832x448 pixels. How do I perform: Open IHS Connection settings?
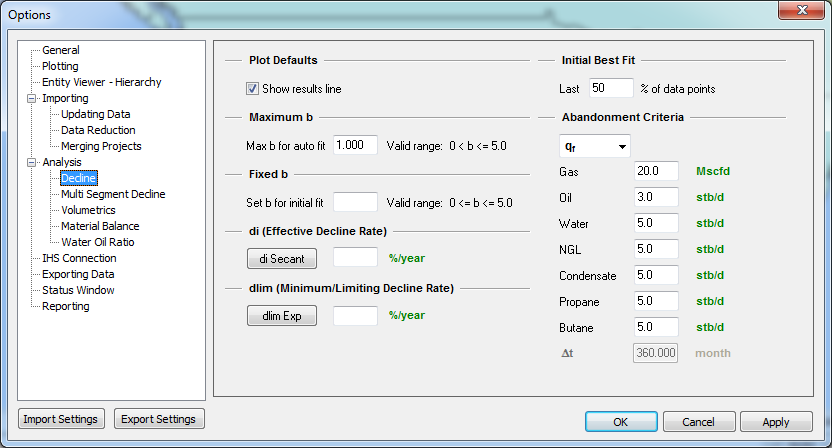tap(79, 258)
